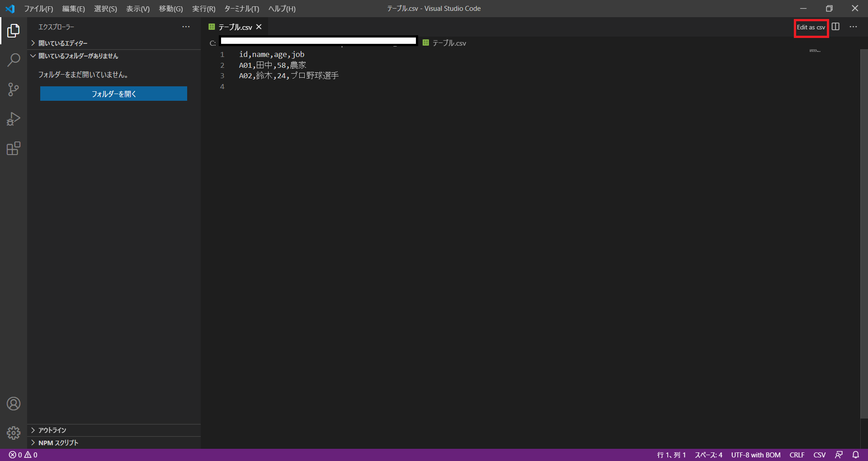The image size is (868, 461).
Task: Open the Search view icon
Action: point(14,60)
